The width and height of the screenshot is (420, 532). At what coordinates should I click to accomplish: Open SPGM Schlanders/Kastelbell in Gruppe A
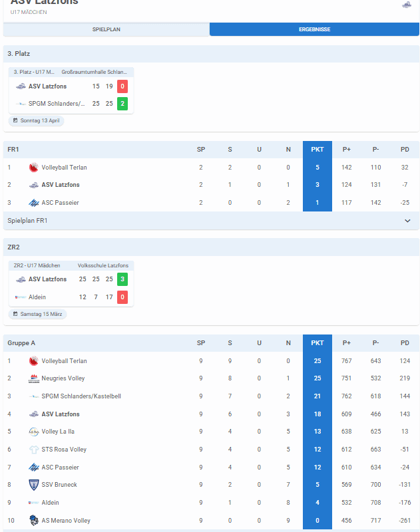click(x=83, y=396)
